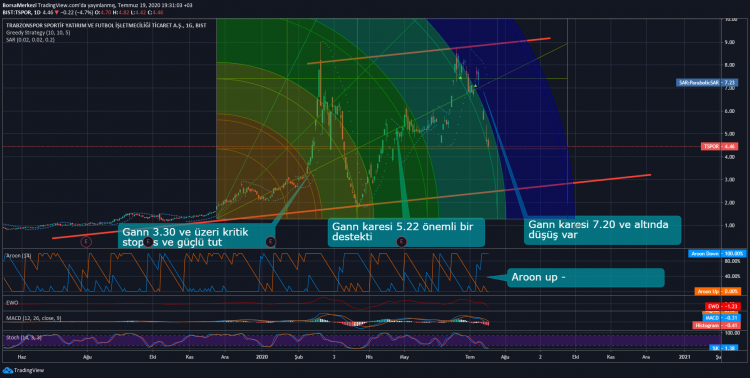Screen dimensions: 750x378
Task: Select the EWO pane label on the left
Action: pyautogui.click(x=12, y=303)
